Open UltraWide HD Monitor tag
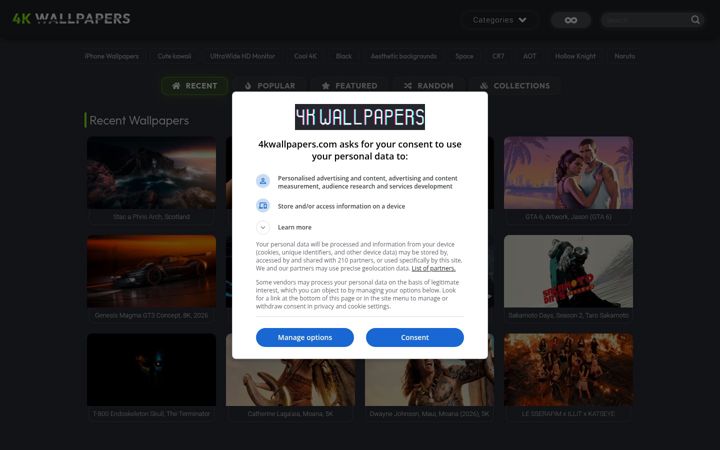The image size is (720, 450). point(242,56)
